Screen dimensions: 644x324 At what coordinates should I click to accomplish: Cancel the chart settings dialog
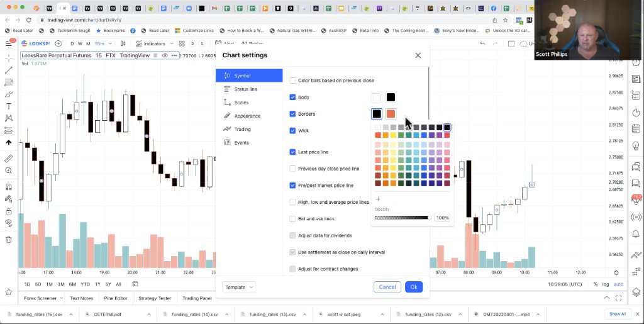(x=387, y=287)
